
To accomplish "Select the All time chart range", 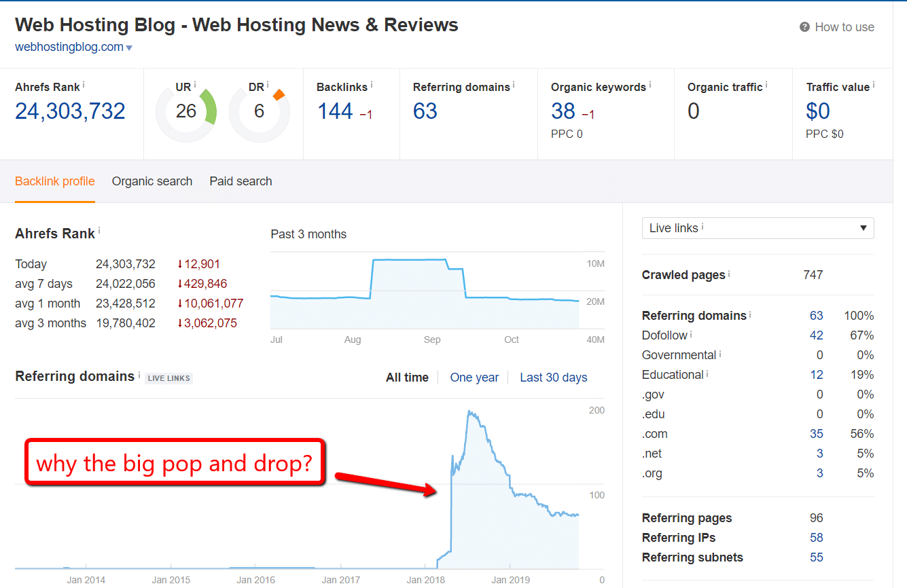I will coord(407,378).
